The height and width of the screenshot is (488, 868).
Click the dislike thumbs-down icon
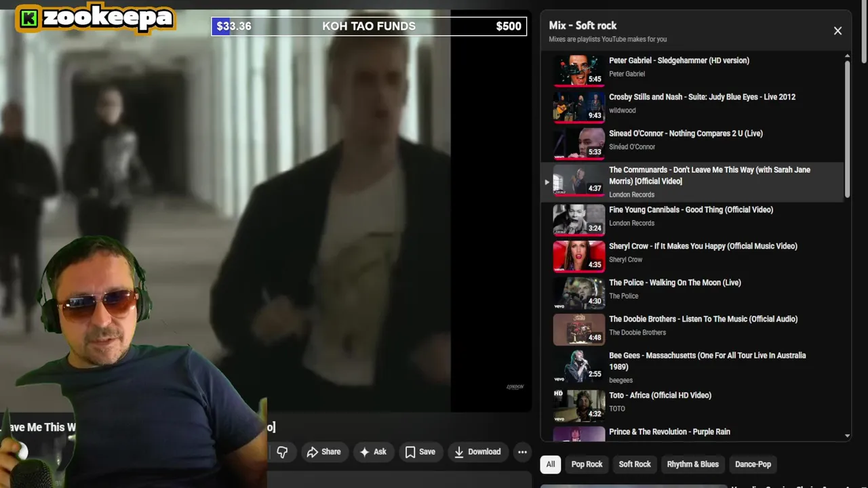[x=282, y=452]
